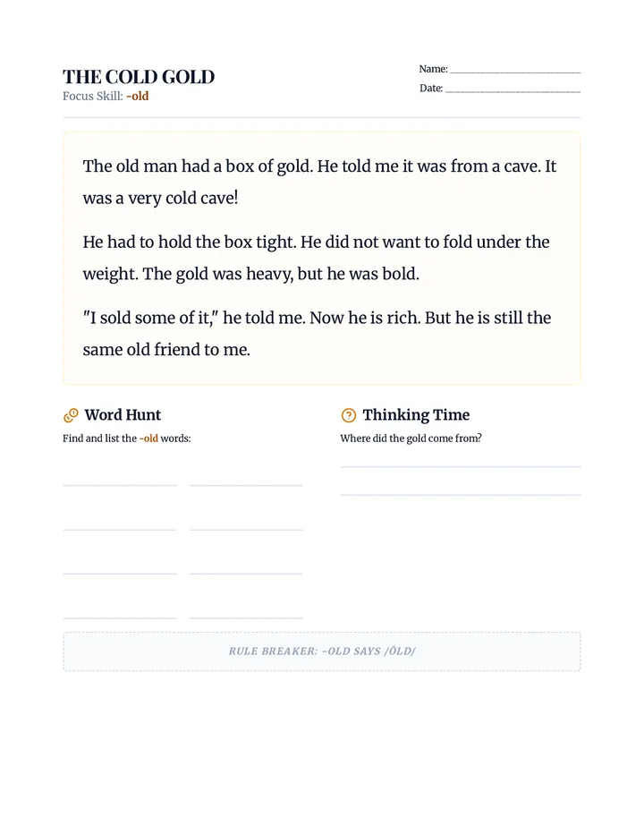Viewport: 644px width, 834px height.
Task: Click the orange -old in Word Hunt instructions
Action: coord(148,438)
